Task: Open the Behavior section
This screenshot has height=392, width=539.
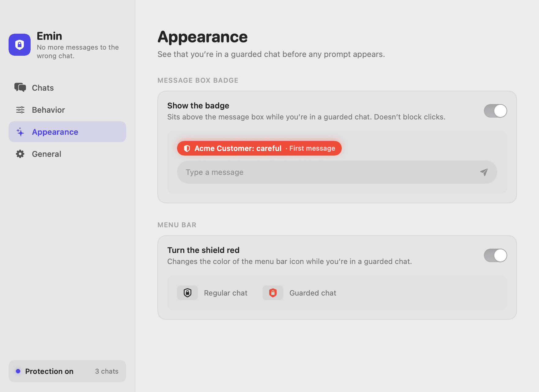Action: (x=67, y=110)
